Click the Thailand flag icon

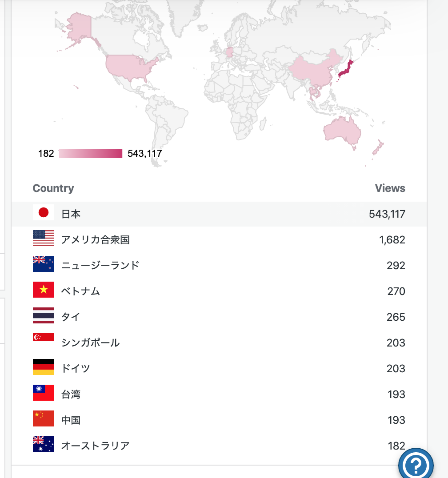click(x=43, y=315)
